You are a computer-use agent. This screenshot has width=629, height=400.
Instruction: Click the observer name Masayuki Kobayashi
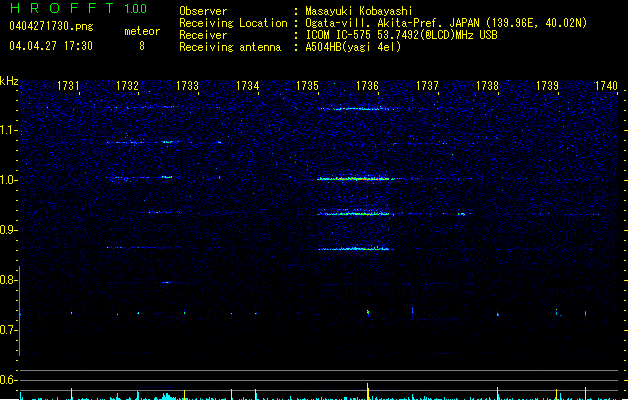click(359, 11)
